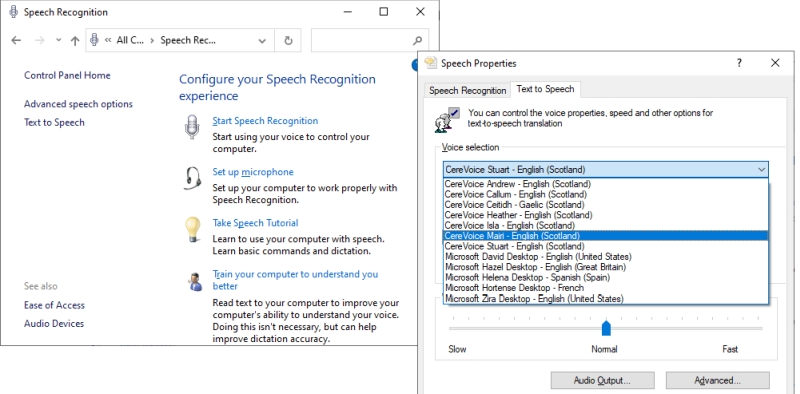The width and height of the screenshot is (800, 394).
Task: Expand address bar history dropdown
Action: [262, 41]
